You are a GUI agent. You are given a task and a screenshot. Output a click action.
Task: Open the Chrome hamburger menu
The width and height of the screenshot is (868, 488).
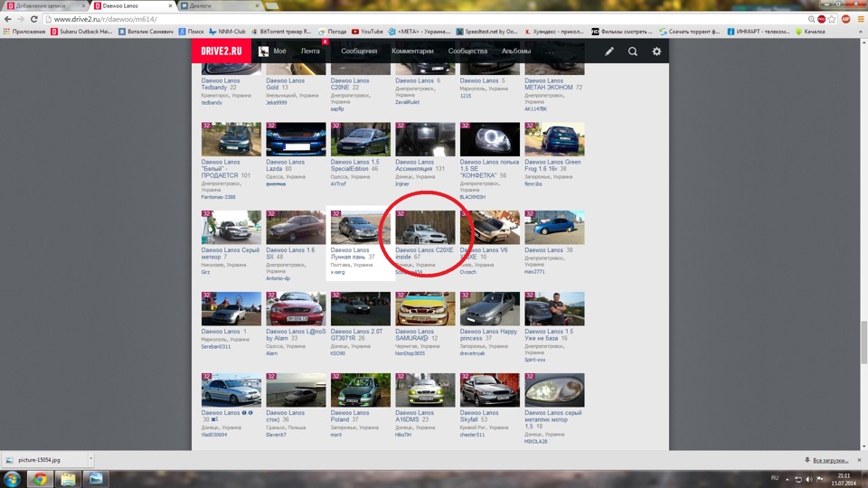point(860,19)
